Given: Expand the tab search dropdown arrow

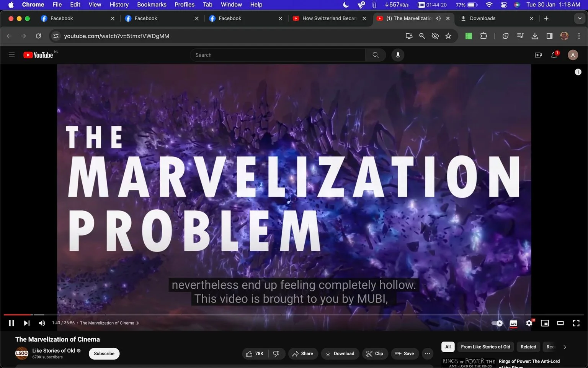Looking at the screenshot, I should click(580, 18).
